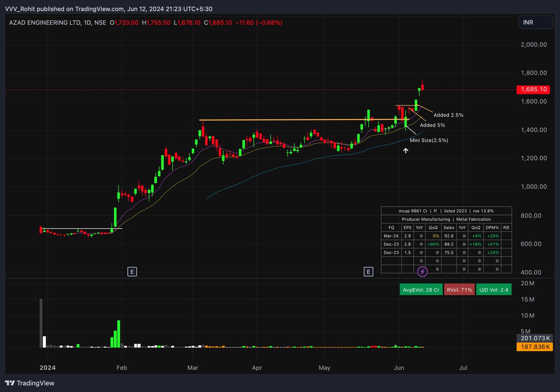
Task: Click the Mar label on the time axis
Action: tap(193, 368)
